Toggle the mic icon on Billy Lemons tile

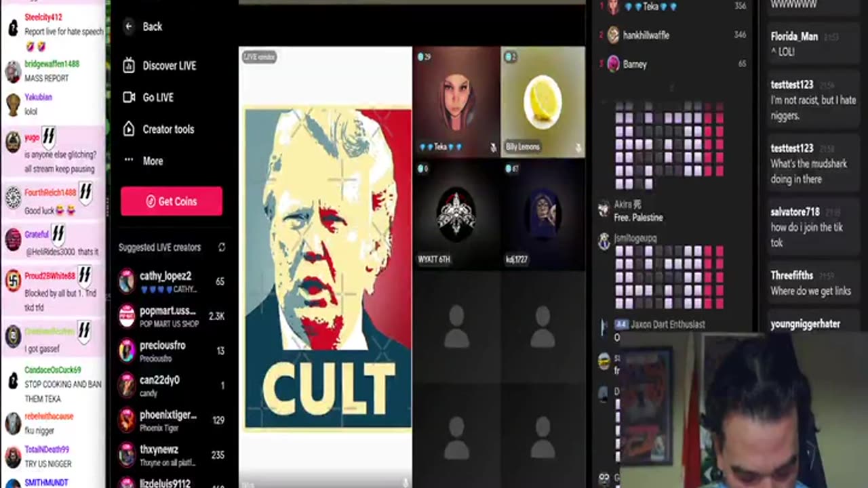pyautogui.click(x=578, y=147)
